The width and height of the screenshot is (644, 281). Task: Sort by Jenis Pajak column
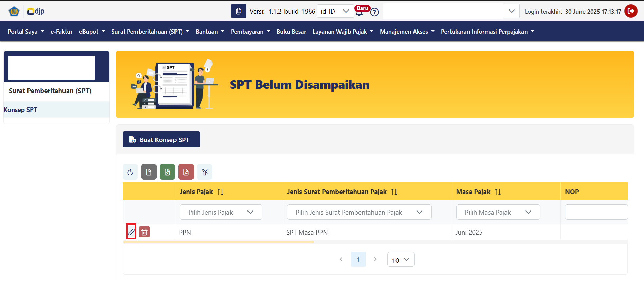[x=220, y=192]
